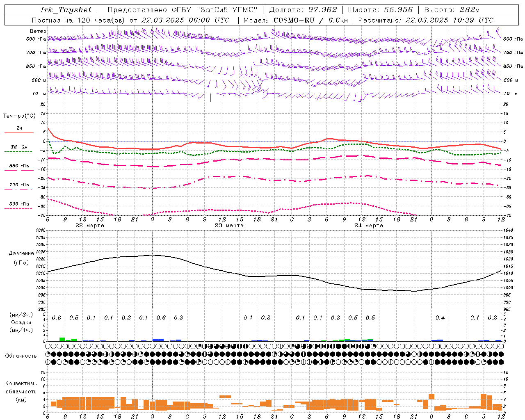Viewport: 525px width, 420px height.
Task: Select the Прогноз на 120 часа(ов) text
Action: (x=79, y=20)
